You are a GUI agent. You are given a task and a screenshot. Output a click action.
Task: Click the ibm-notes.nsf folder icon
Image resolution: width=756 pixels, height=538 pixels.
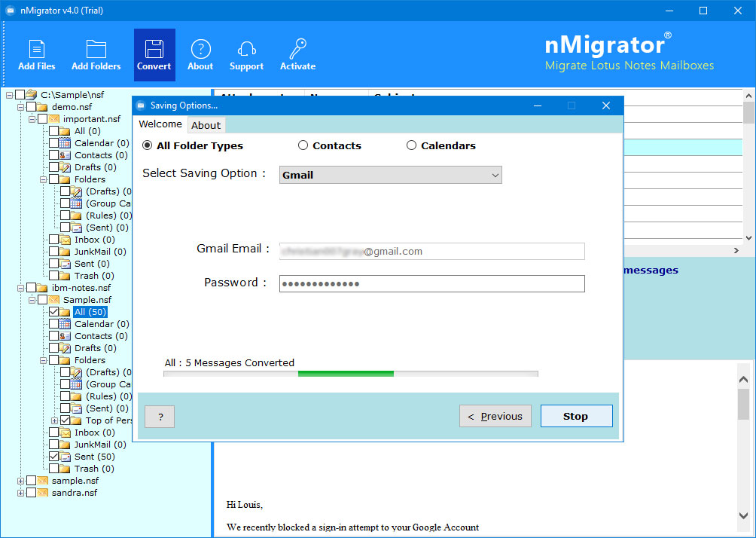coord(42,288)
